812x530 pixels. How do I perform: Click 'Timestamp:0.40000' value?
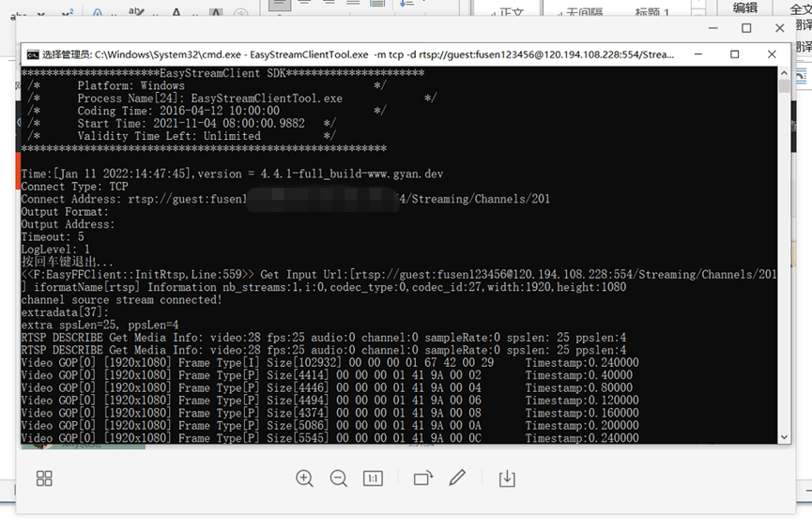(x=579, y=375)
